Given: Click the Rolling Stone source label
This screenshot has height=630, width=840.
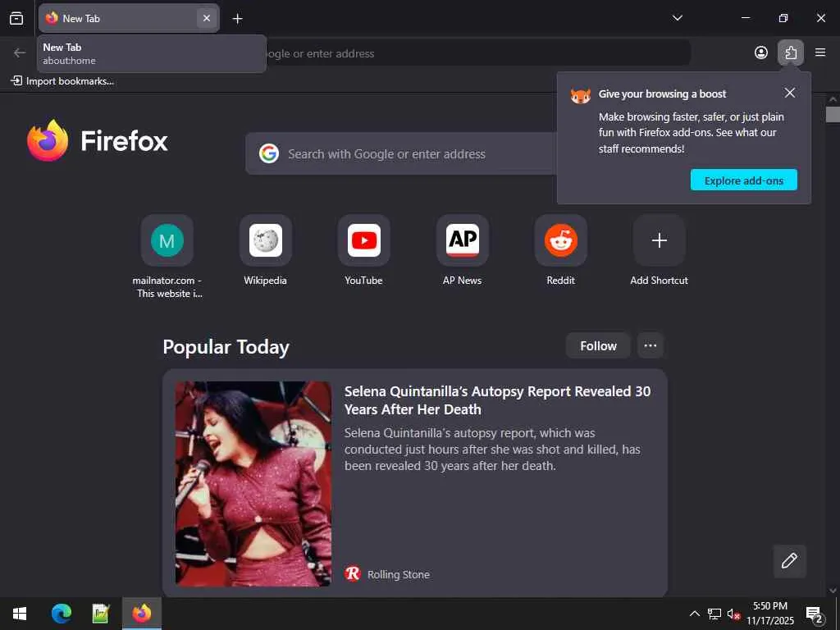Looking at the screenshot, I should click(x=398, y=574).
